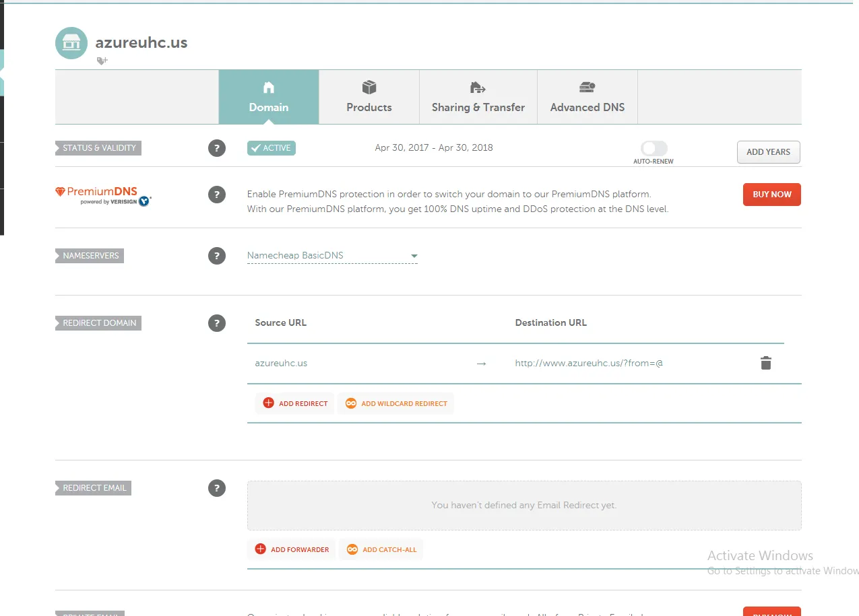
Task: Click Buy Now for PremiumDNS
Action: (772, 195)
